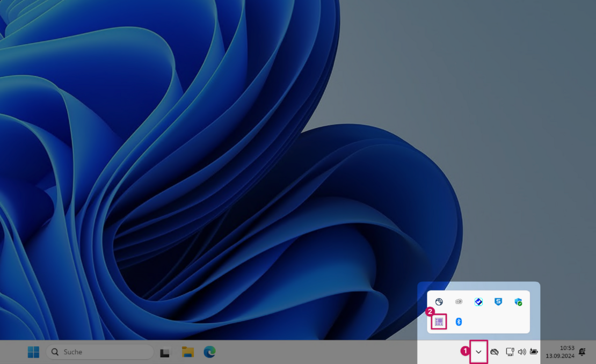Click the volume speaker icon
The height and width of the screenshot is (364, 596).
[x=522, y=352]
